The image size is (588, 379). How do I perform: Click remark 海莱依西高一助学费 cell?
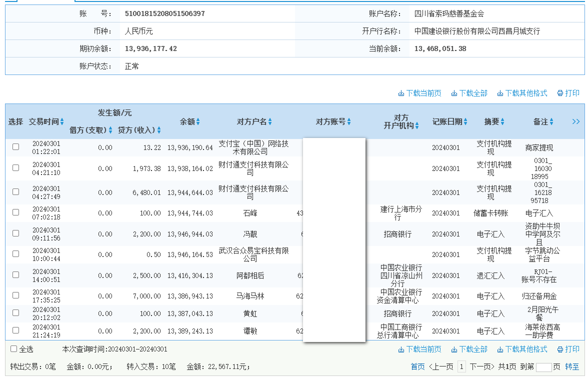point(542,331)
